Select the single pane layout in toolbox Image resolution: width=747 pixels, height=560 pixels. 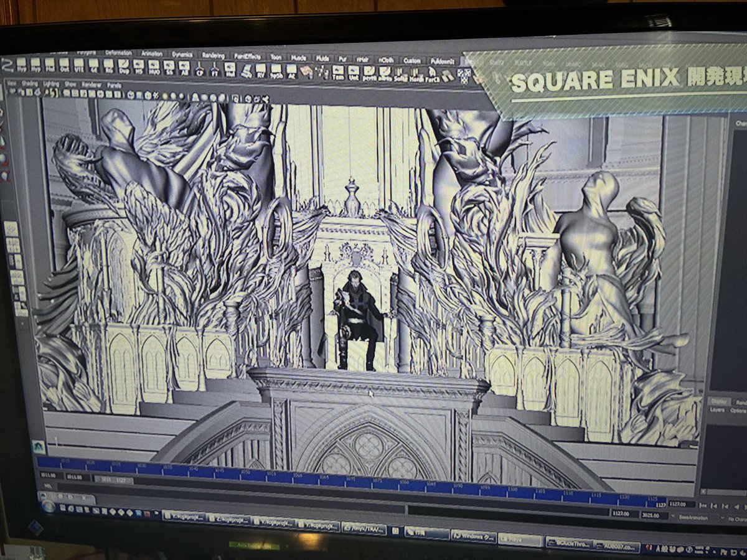[x=11, y=229]
